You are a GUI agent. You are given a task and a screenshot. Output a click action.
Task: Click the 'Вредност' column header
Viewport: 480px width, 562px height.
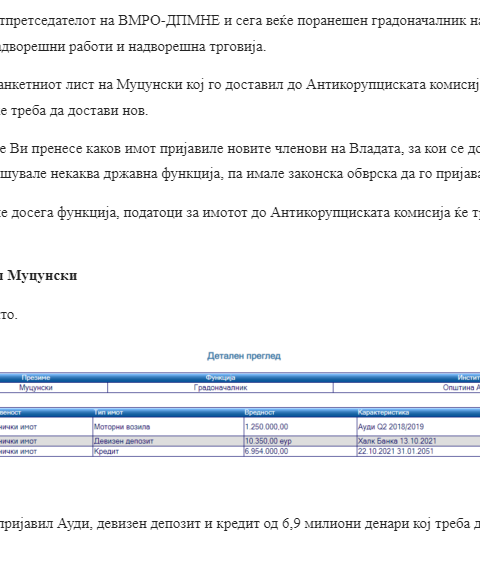(260, 413)
